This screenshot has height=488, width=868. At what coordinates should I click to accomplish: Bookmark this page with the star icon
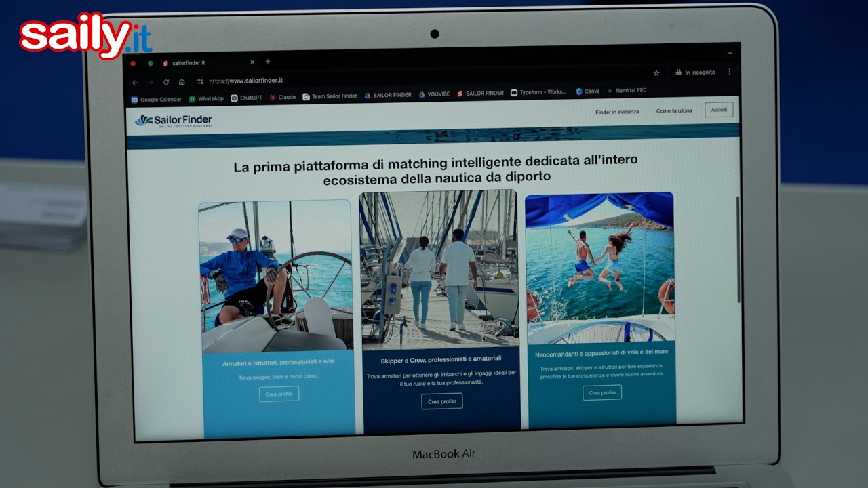click(x=656, y=73)
